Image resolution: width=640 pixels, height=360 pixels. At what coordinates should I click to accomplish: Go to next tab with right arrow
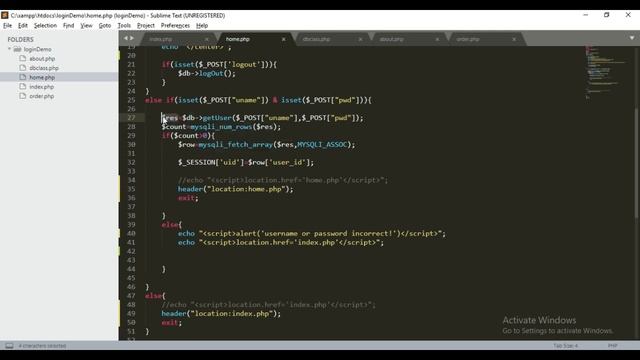pyautogui.click(x=131, y=38)
